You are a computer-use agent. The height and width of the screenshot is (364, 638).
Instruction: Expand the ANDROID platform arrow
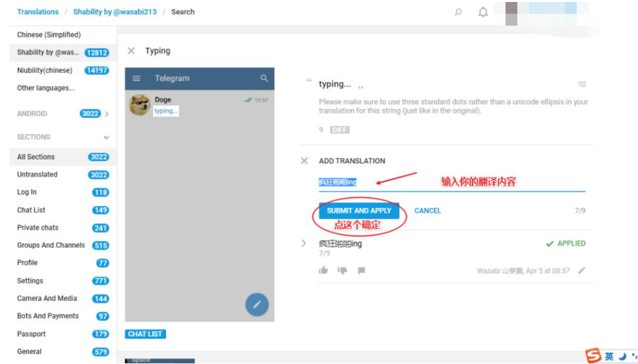(x=107, y=114)
